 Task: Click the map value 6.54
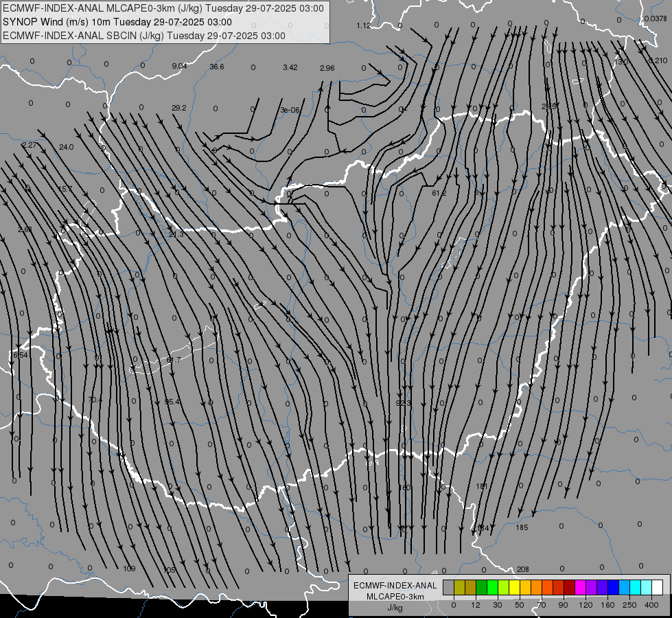pos(20,355)
